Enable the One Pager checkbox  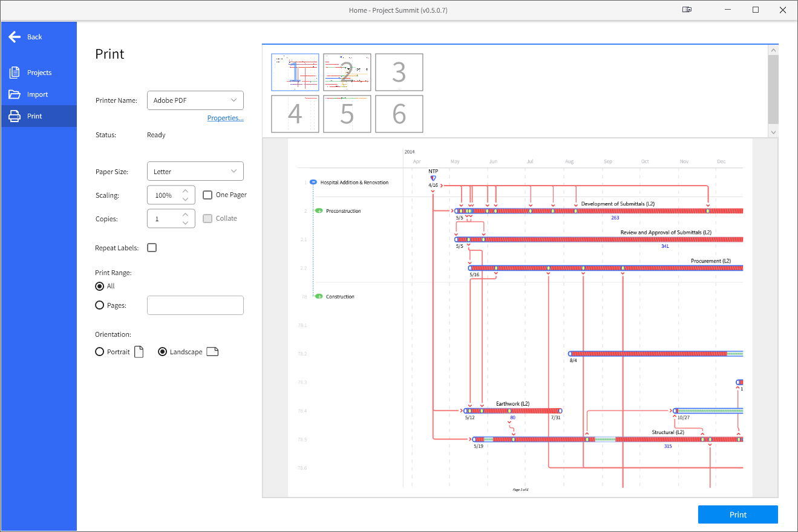point(208,195)
